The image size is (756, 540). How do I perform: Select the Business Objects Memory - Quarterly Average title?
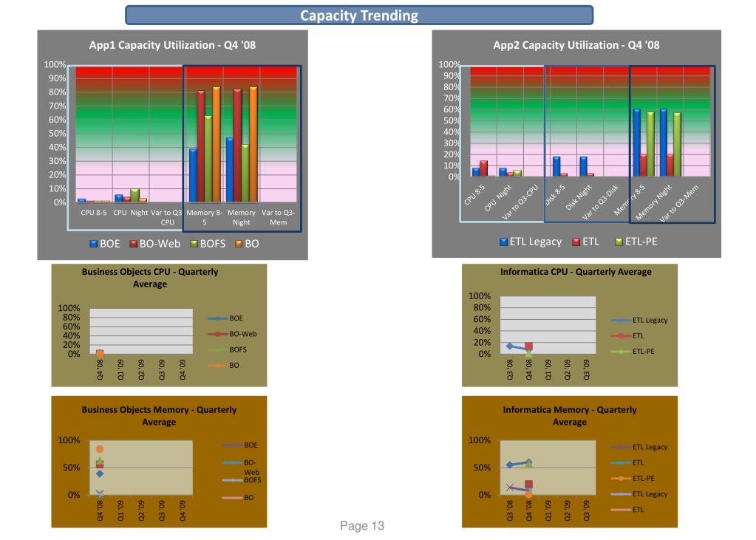coord(159,416)
